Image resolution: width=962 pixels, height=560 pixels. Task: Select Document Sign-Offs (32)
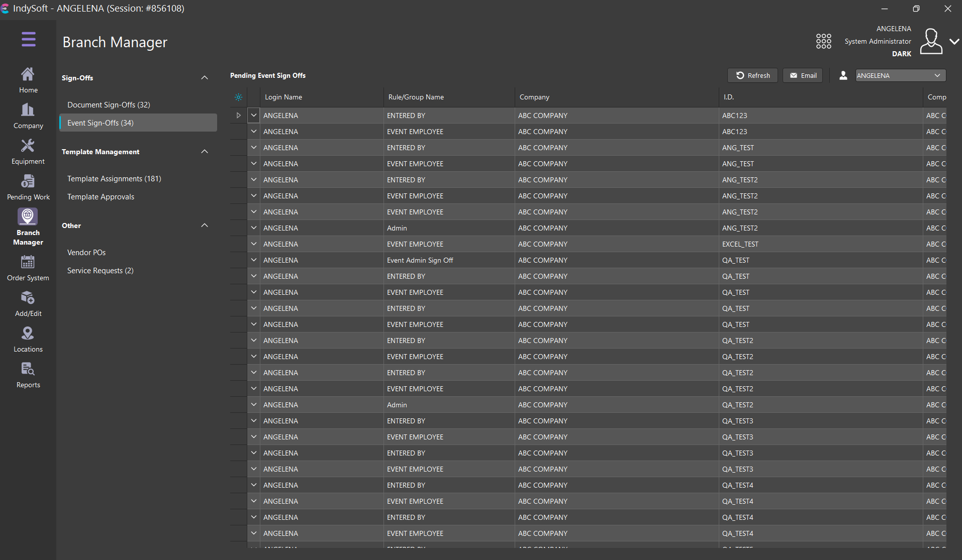(109, 105)
